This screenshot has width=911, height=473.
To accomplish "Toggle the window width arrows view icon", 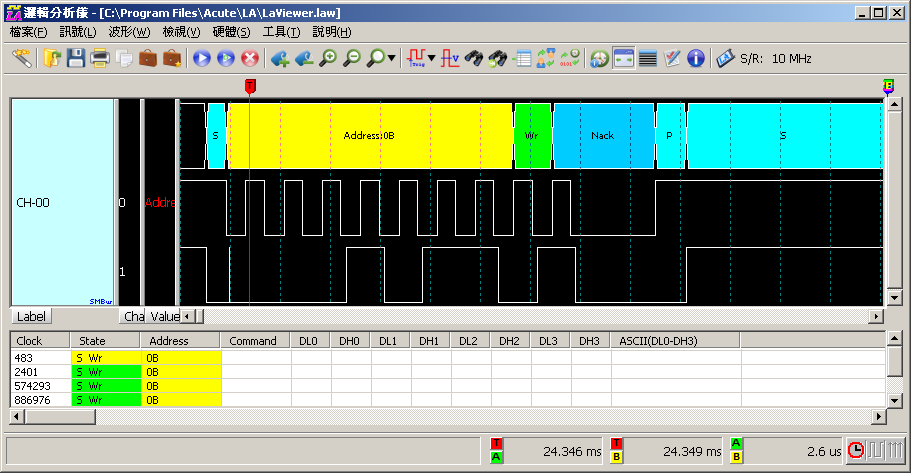I will coord(623,58).
